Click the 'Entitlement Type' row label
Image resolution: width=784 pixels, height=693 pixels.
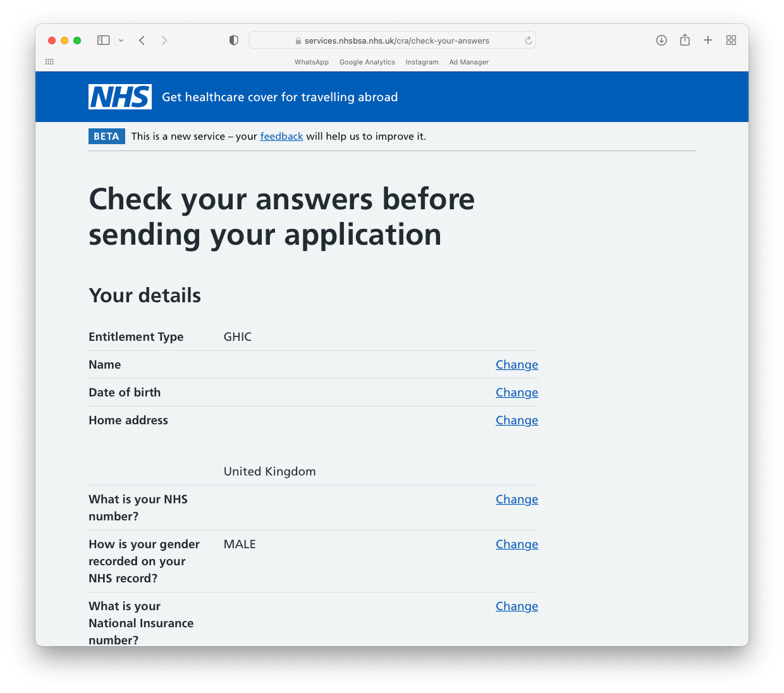pos(136,337)
